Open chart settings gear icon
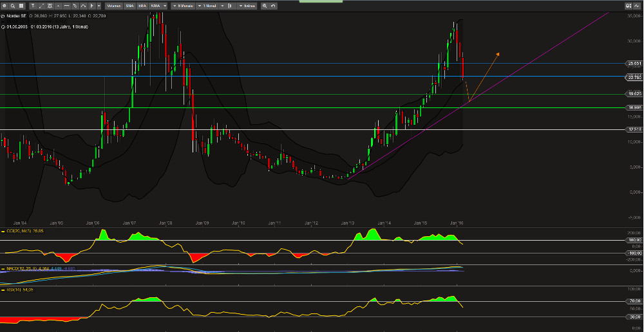Image resolution: width=644 pixels, height=332 pixels. [x=5, y=6]
